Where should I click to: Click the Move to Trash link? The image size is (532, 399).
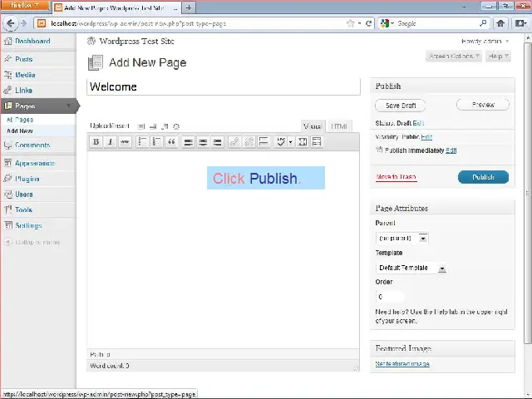point(396,177)
